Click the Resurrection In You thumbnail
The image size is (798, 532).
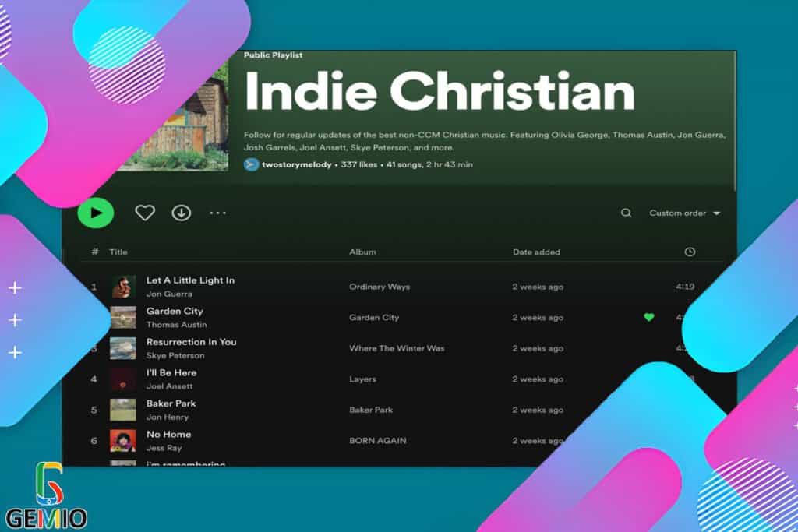(x=123, y=348)
